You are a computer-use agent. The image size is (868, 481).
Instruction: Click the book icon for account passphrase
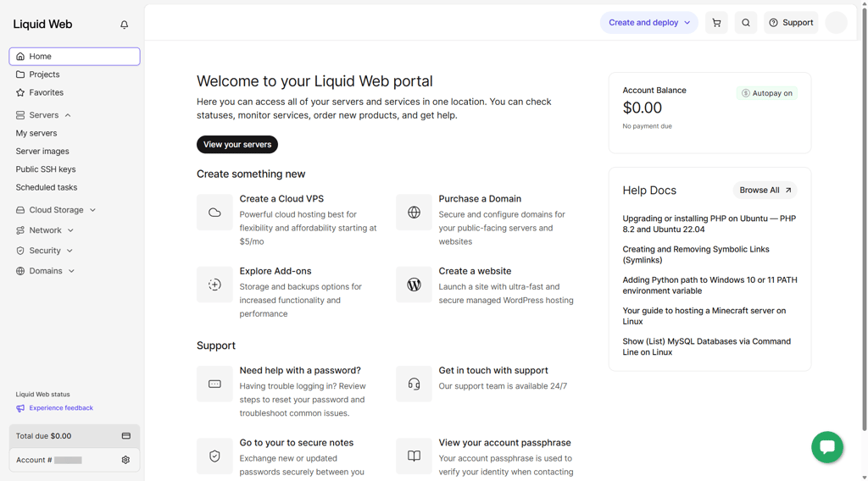pyautogui.click(x=414, y=456)
